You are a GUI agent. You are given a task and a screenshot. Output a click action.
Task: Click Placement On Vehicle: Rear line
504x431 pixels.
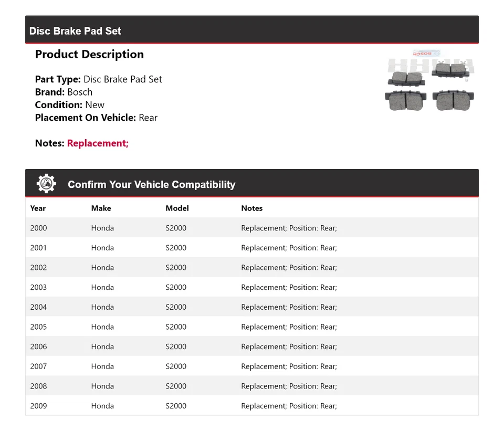96,118
